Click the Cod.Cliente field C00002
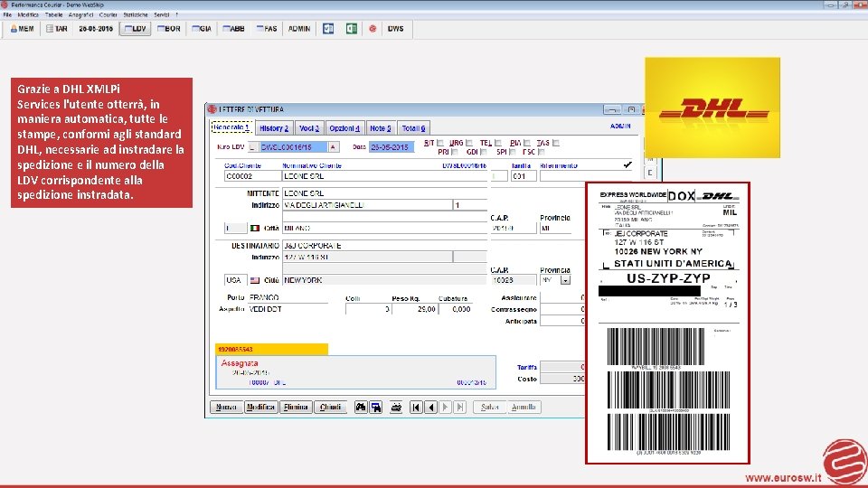This screenshot has width=868, height=488. tap(252, 176)
